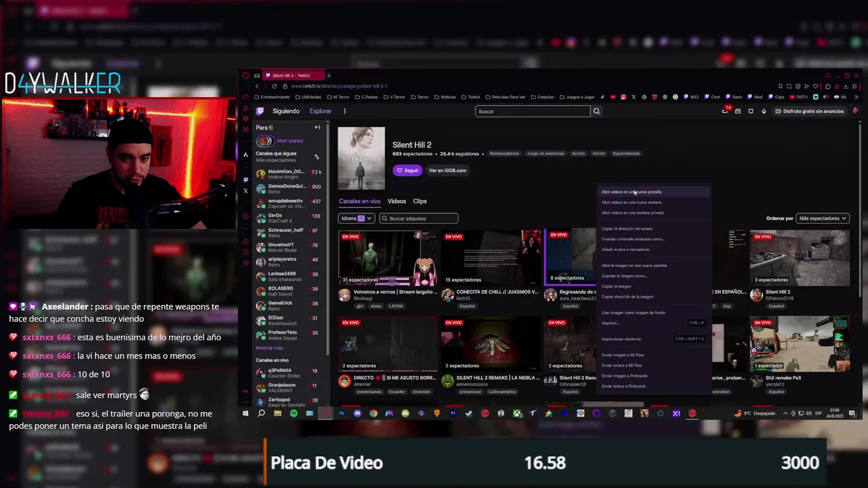This screenshot has height=488, width=868.
Task: Open the Siguiendo link in Twitch header
Action: (286, 111)
